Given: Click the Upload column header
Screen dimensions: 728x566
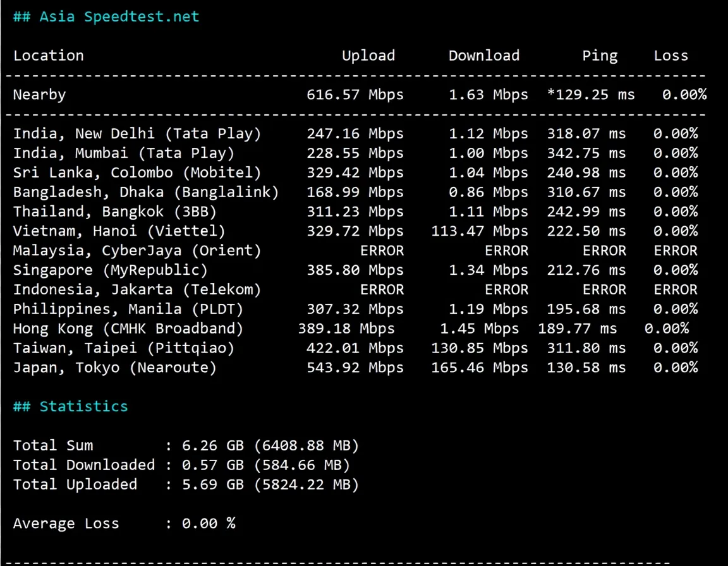Looking at the screenshot, I should (x=368, y=56).
